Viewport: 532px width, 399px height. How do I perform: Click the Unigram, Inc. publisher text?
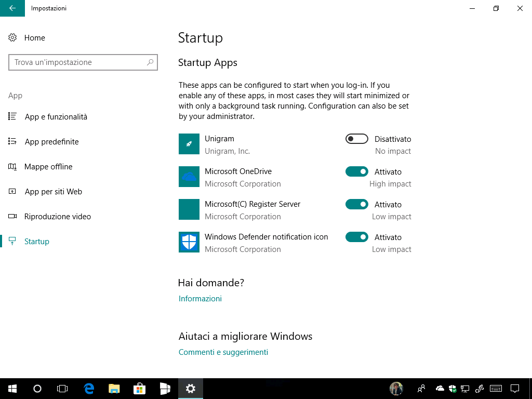coord(228,151)
